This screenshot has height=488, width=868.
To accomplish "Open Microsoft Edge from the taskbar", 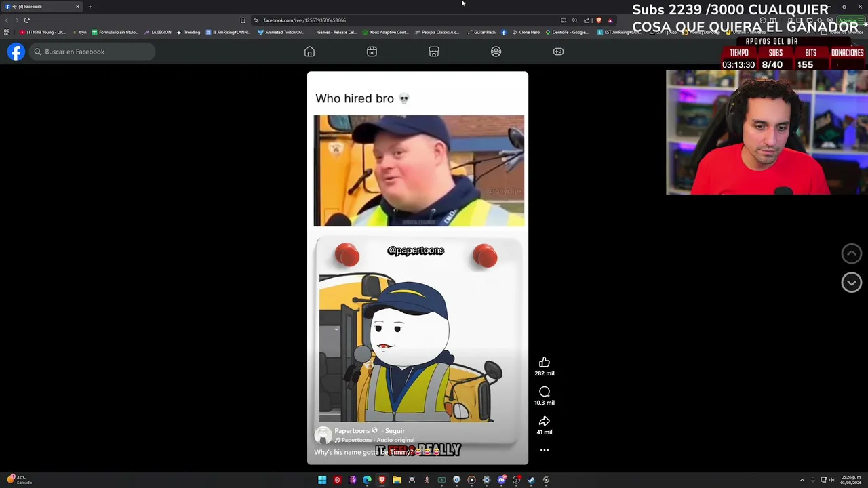I will pos(367,480).
